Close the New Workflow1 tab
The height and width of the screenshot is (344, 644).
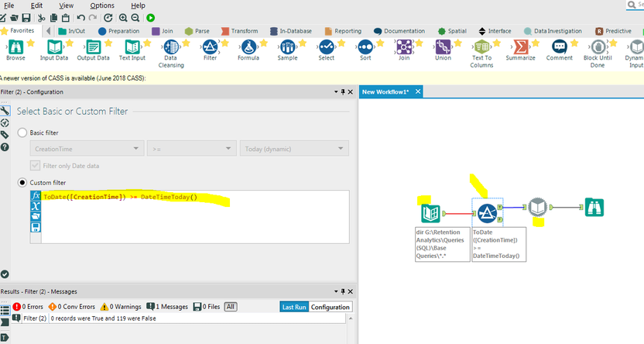pyautogui.click(x=418, y=91)
